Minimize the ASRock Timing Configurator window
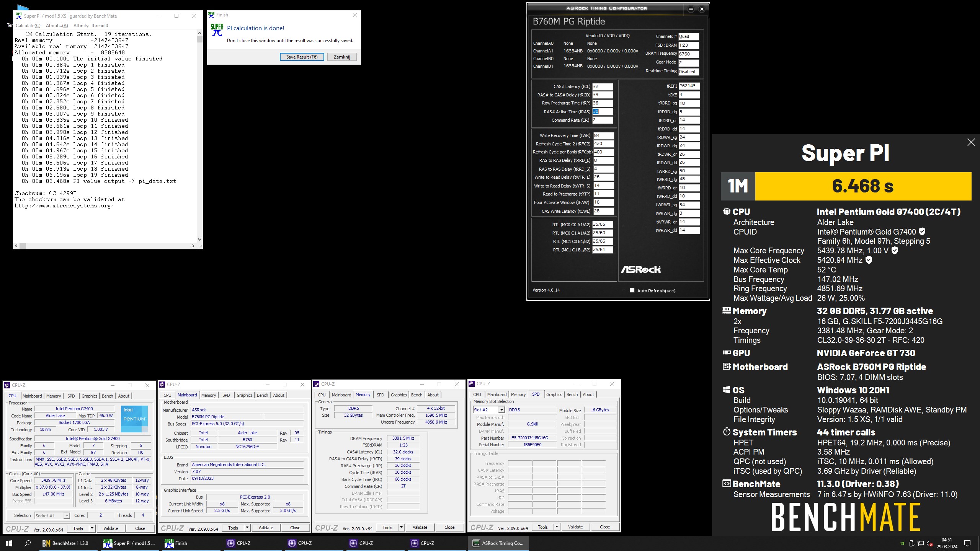980x551 pixels. click(691, 9)
